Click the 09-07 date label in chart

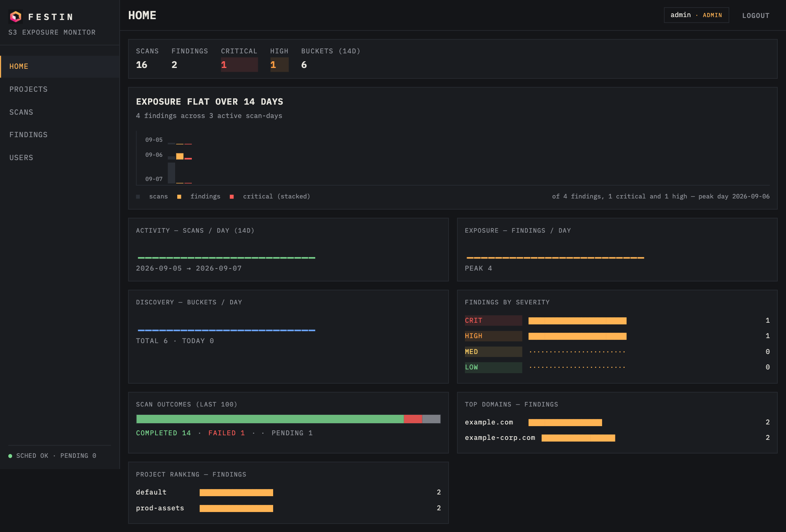coord(154,179)
